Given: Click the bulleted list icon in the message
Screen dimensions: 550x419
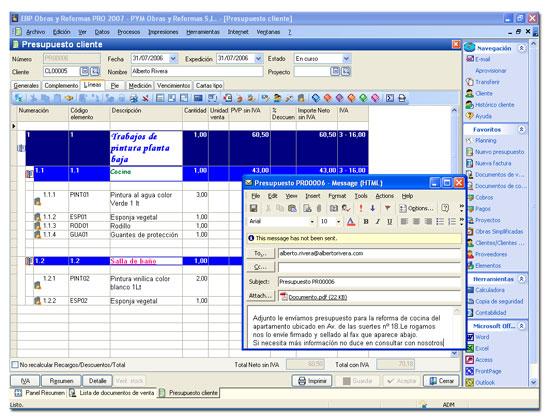Looking at the screenshot, I should click(440, 222).
